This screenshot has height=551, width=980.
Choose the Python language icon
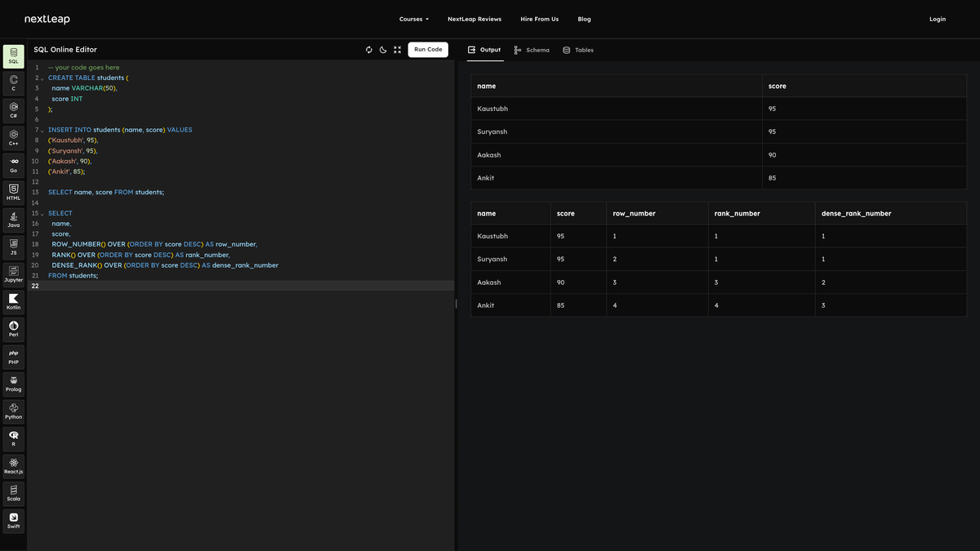(14, 411)
